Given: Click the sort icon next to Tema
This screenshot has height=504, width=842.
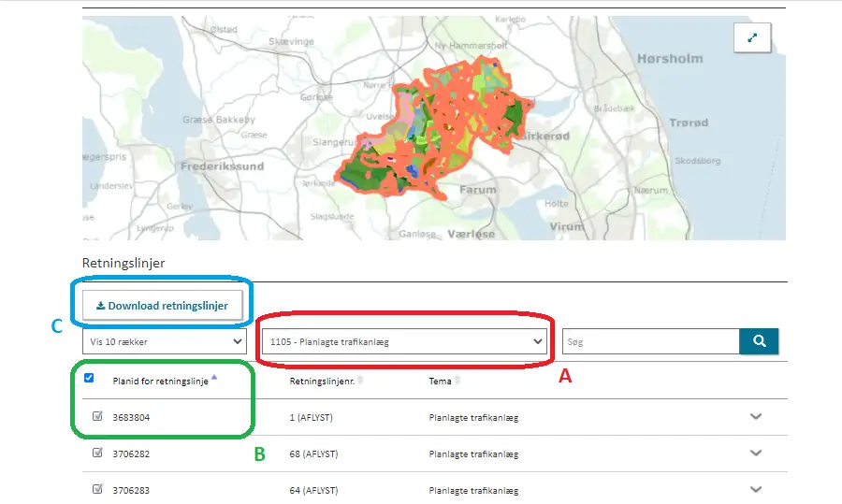Looking at the screenshot, I should pos(458,381).
